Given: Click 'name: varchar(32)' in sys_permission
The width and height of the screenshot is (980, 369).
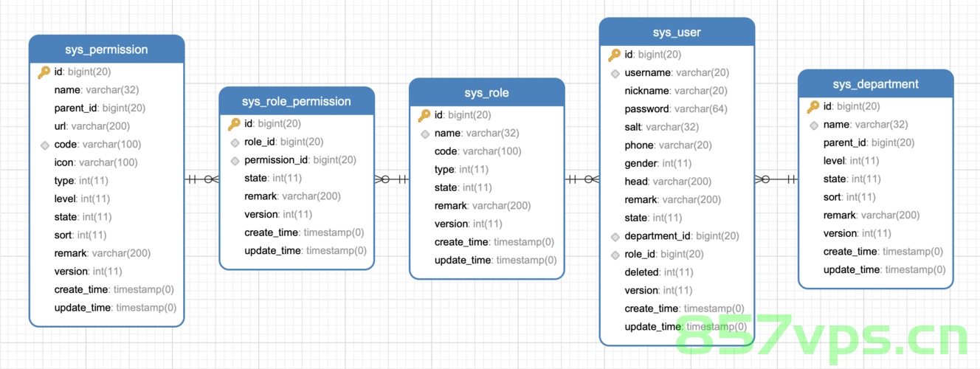Looking at the screenshot, I should pos(97,90).
